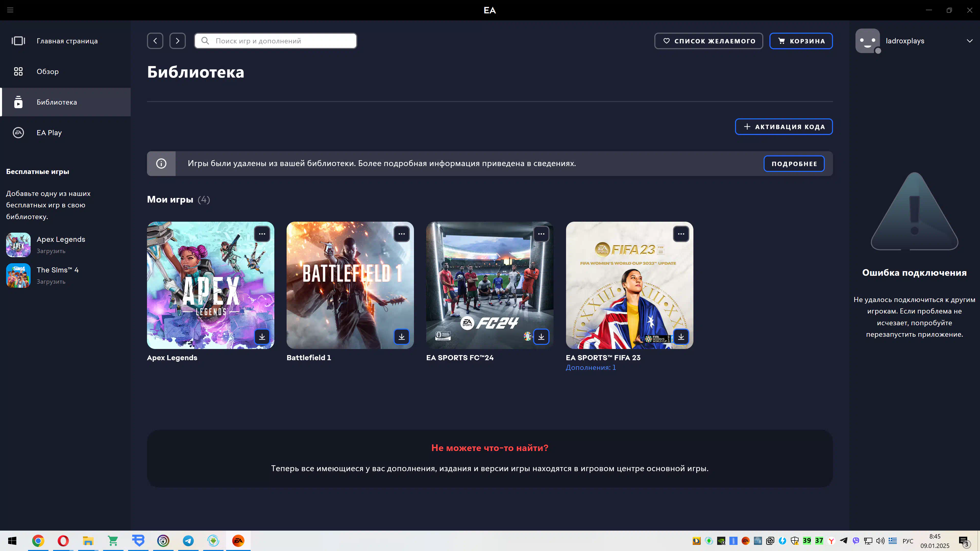980x551 pixels.
Task: Open File Explorer from the taskbar
Action: pyautogui.click(x=88, y=541)
